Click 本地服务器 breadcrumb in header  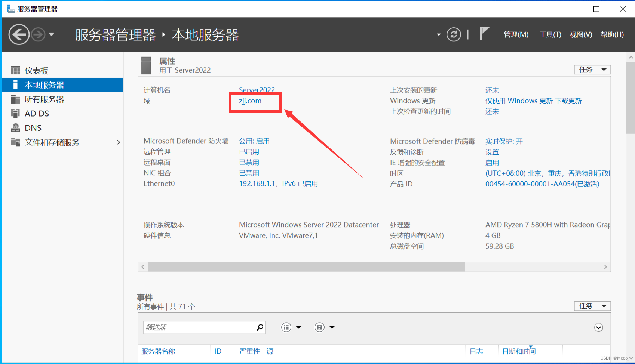pos(205,35)
